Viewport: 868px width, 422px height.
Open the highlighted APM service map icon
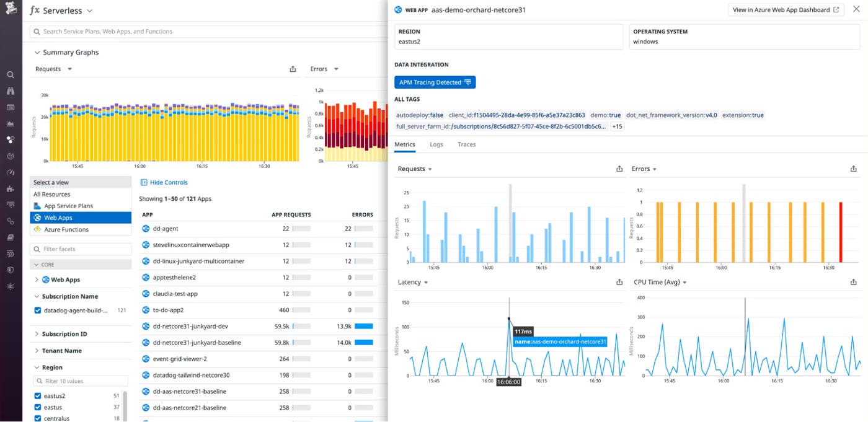click(11, 139)
